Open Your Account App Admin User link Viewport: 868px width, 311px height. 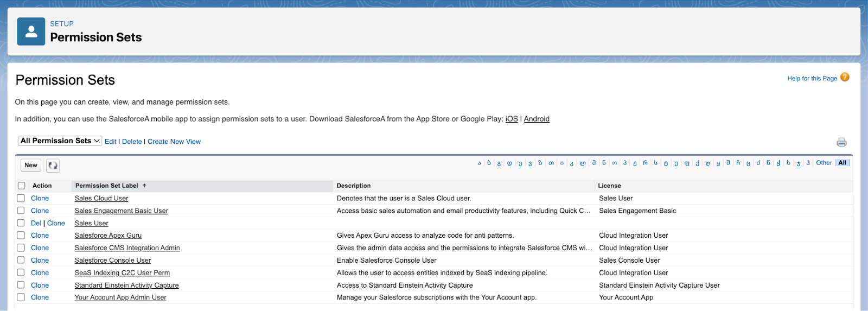click(x=120, y=297)
